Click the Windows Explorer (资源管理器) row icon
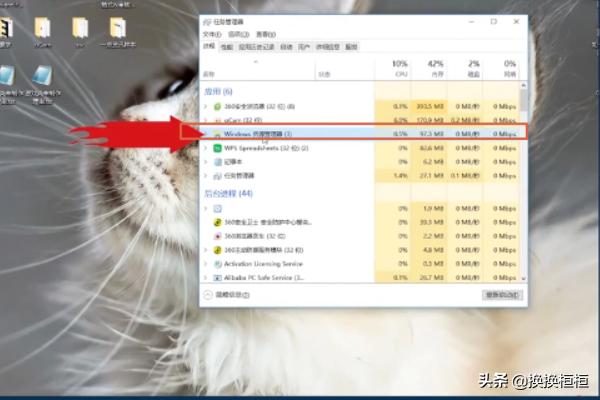This screenshot has width=600, height=400. point(217,134)
